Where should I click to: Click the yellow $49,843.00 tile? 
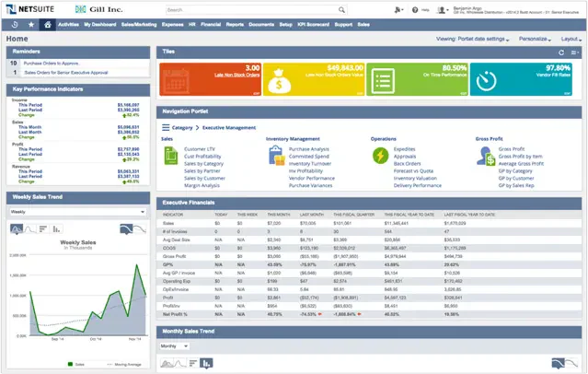tap(314, 79)
